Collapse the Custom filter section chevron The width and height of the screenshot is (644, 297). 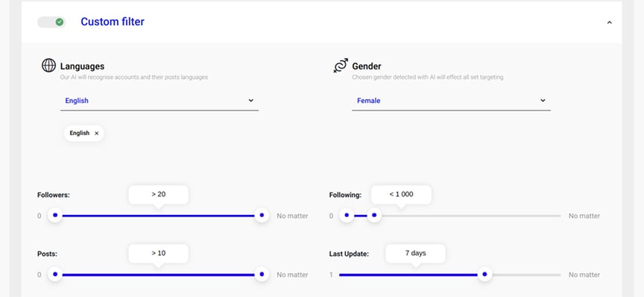click(x=609, y=22)
